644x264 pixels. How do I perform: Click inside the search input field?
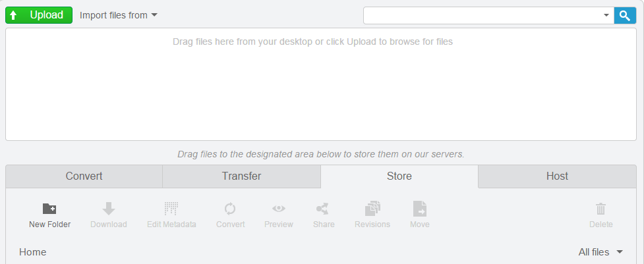[483, 16]
